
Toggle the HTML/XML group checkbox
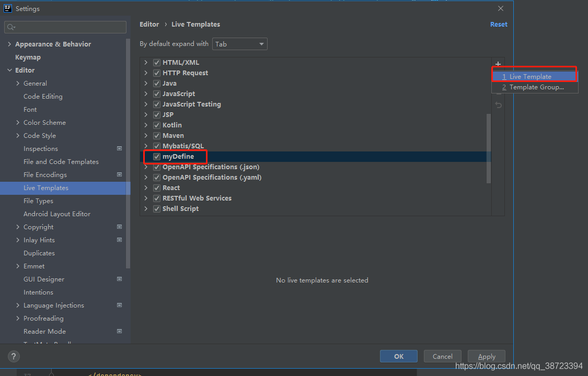pos(157,63)
